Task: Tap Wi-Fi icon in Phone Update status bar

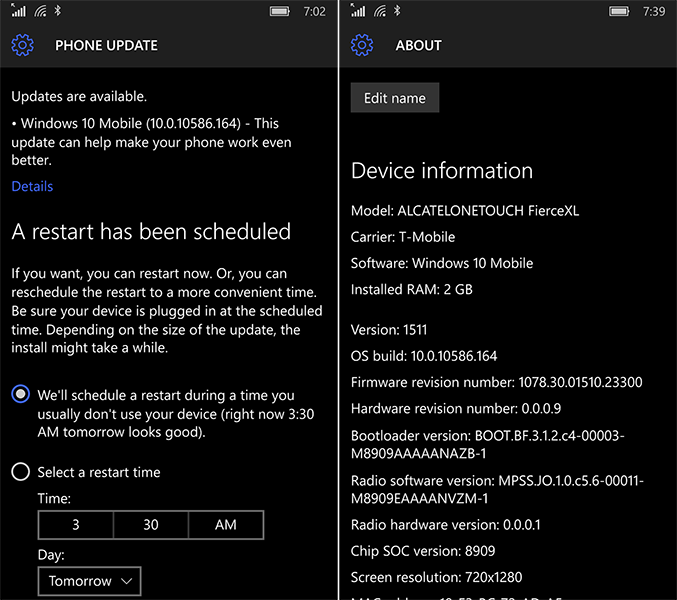Action: click(x=40, y=10)
